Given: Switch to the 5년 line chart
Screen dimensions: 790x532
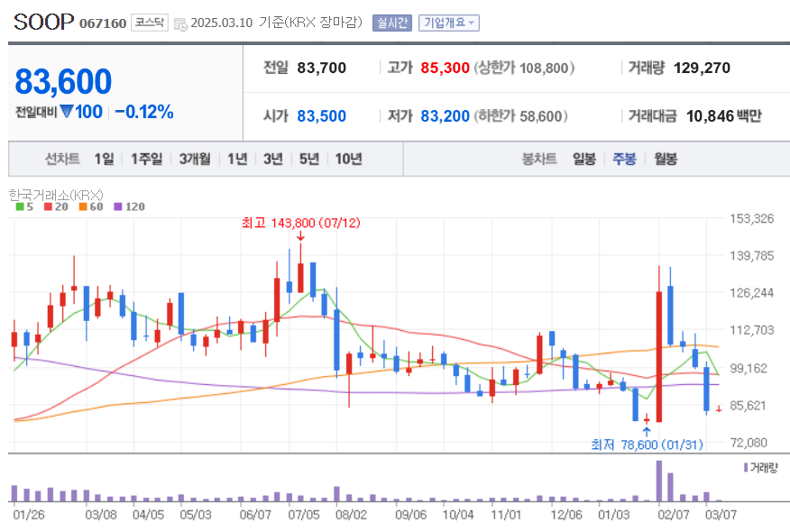Looking at the screenshot, I should [x=309, y=160].
